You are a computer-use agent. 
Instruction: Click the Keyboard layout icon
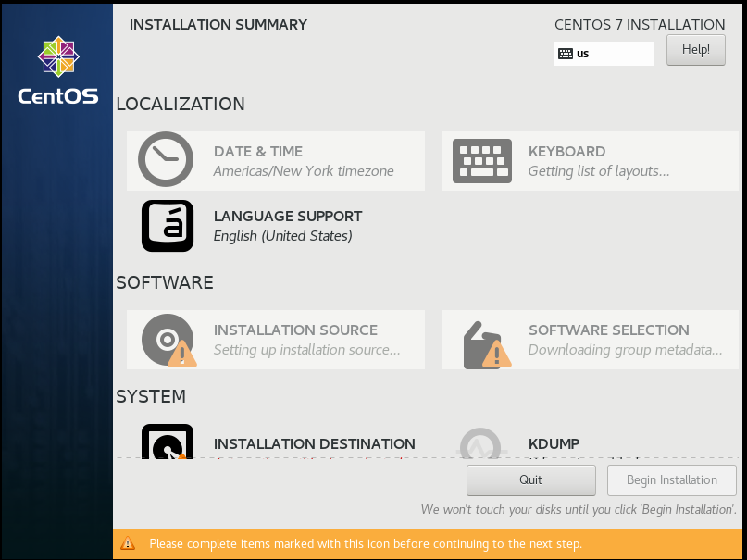[482, 161]
